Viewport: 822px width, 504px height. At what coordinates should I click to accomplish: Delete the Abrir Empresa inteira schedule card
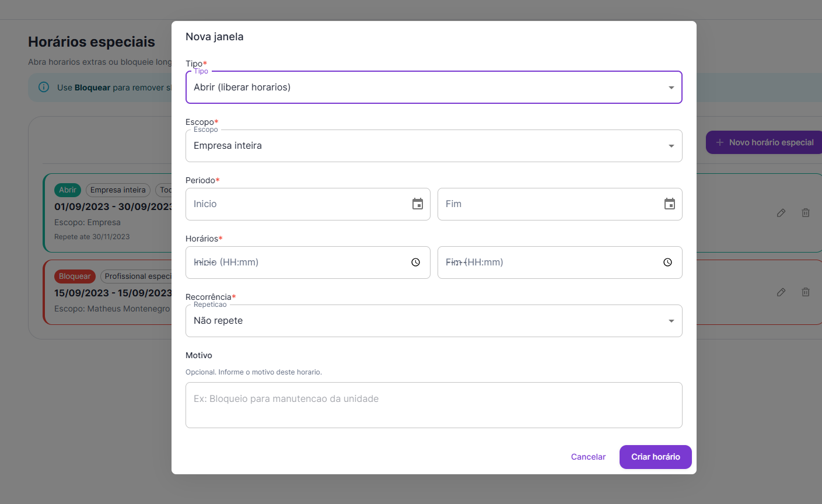tap(806, 213)
